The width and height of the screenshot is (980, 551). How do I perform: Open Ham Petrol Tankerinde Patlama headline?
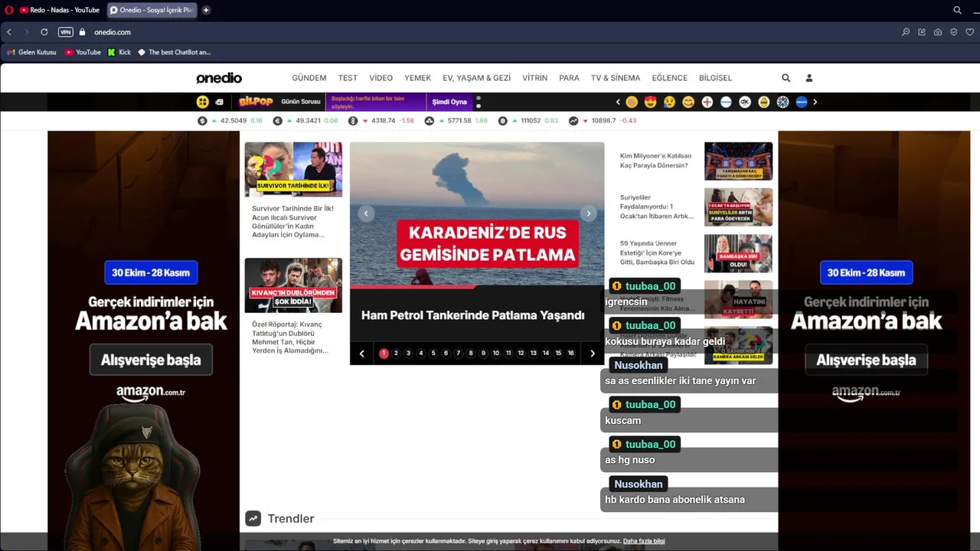472,315
